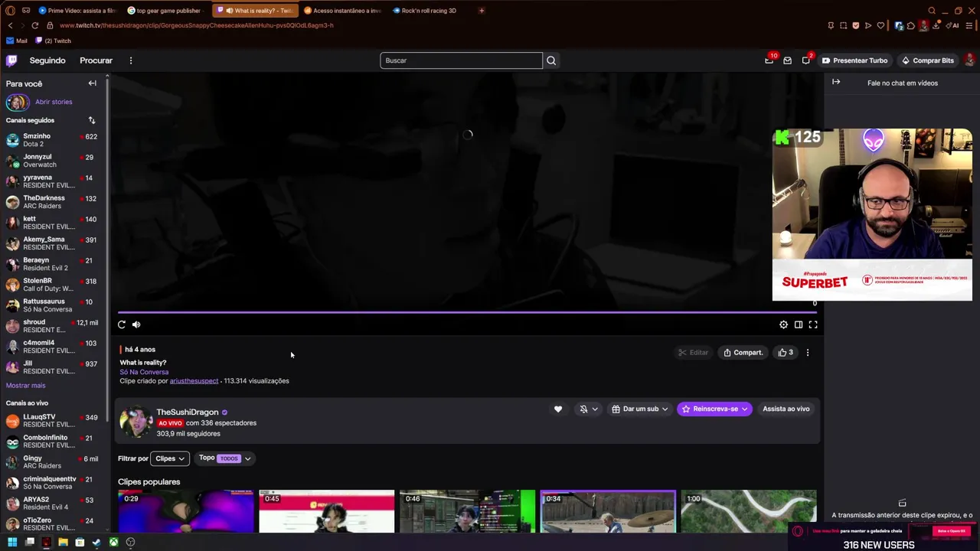Image resolution: width=980 pixels, height=551 pixels.
Task: Open the player settings gear
Action: click(x=783, y=324)
